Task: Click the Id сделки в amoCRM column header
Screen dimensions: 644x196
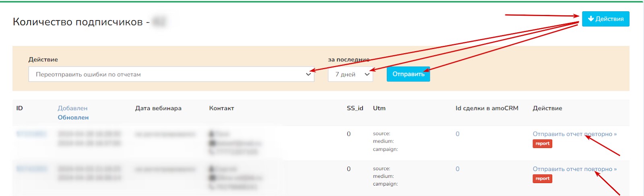Action: (x=487, y=108)
